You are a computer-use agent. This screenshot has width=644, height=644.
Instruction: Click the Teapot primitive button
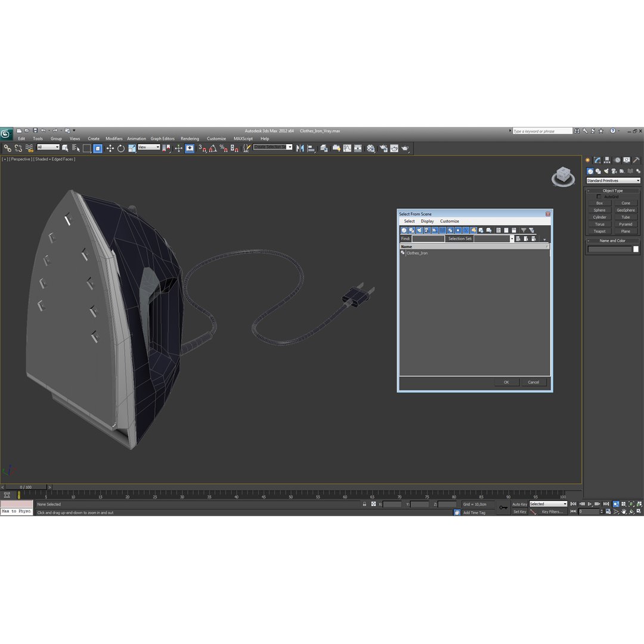tap(599, 231)
